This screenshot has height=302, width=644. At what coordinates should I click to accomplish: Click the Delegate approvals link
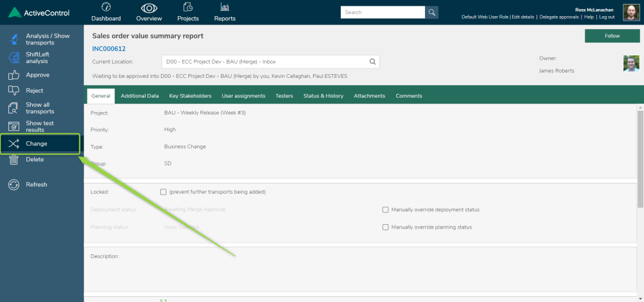(559, 17)
